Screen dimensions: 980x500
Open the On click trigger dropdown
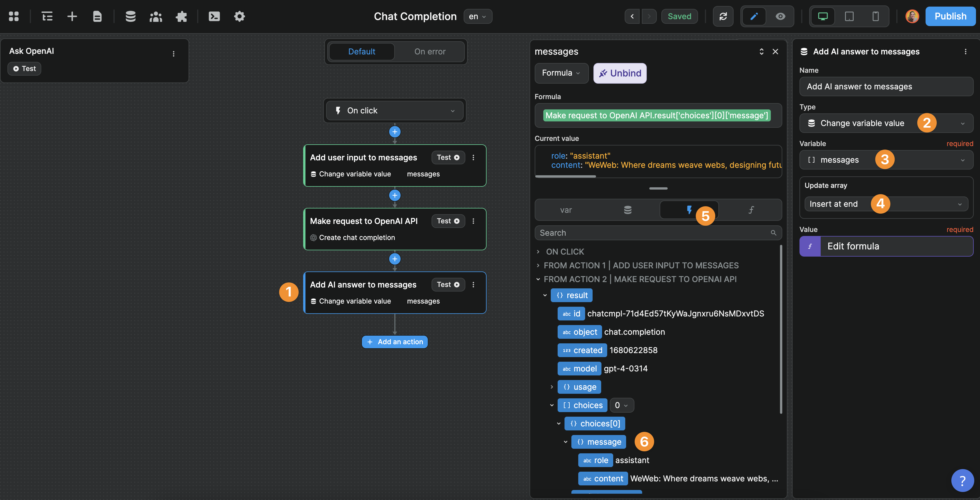[395, 110]
